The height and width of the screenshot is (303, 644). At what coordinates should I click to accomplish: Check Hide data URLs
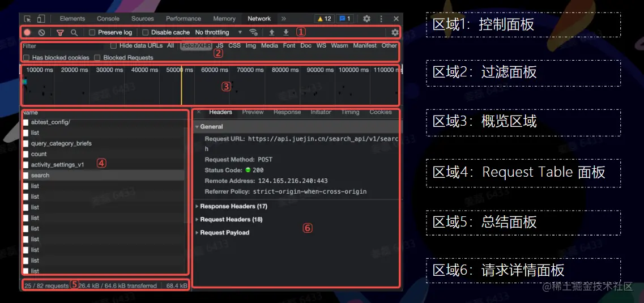coord(114,45)
